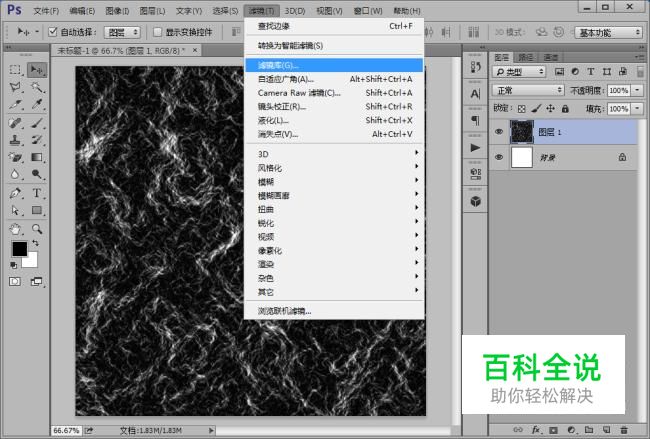Toggle lock image pixels brush icon
Image resolution: width=650 pixels, height=439 pixels.
(536, 109)
